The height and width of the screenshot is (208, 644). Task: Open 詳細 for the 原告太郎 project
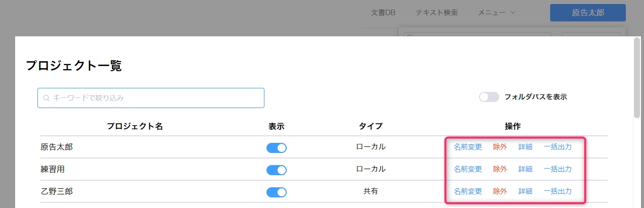click(525, 147)
